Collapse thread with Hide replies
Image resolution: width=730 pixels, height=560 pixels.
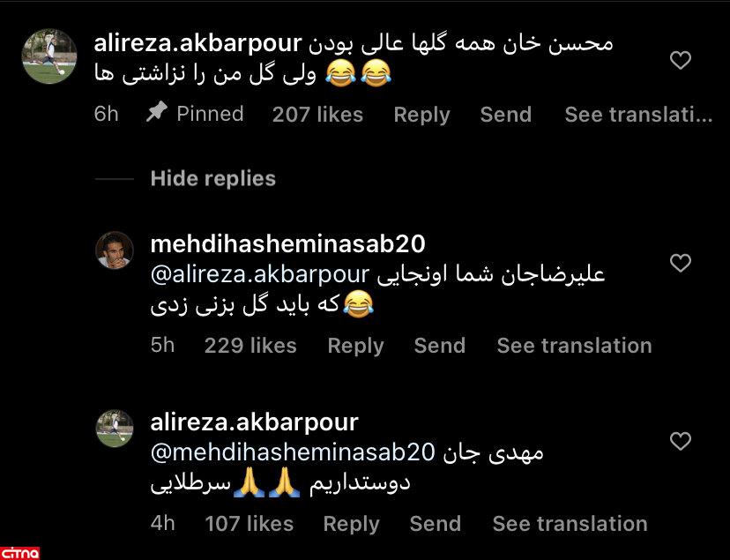point(212,178)
